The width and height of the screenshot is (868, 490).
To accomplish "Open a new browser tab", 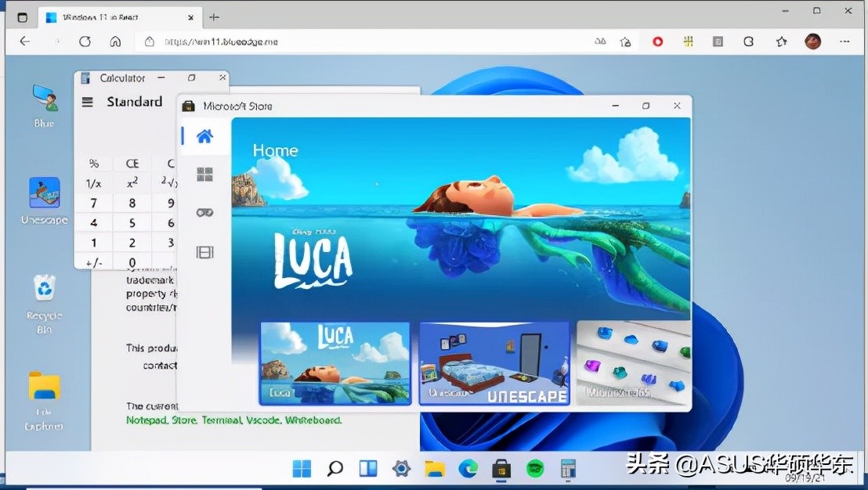I will coord(215,16).
